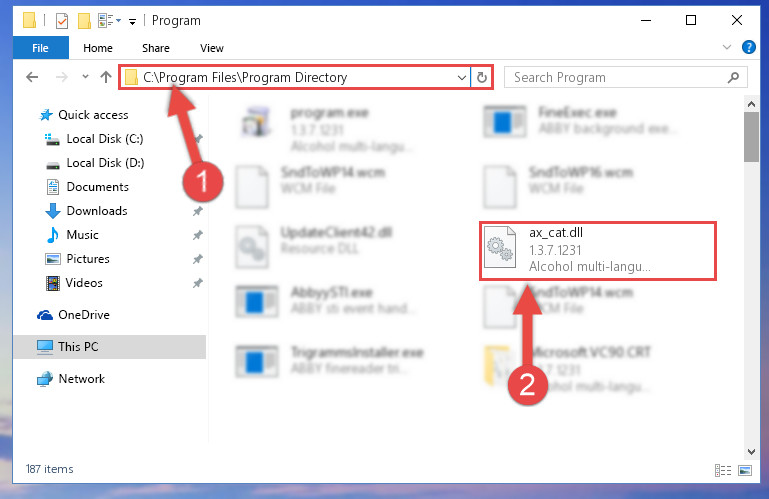The image size is (769, 499).
Task: Click the Properties checkmark quick access icon
Action: pyautogui.click(x=62, y=21)
